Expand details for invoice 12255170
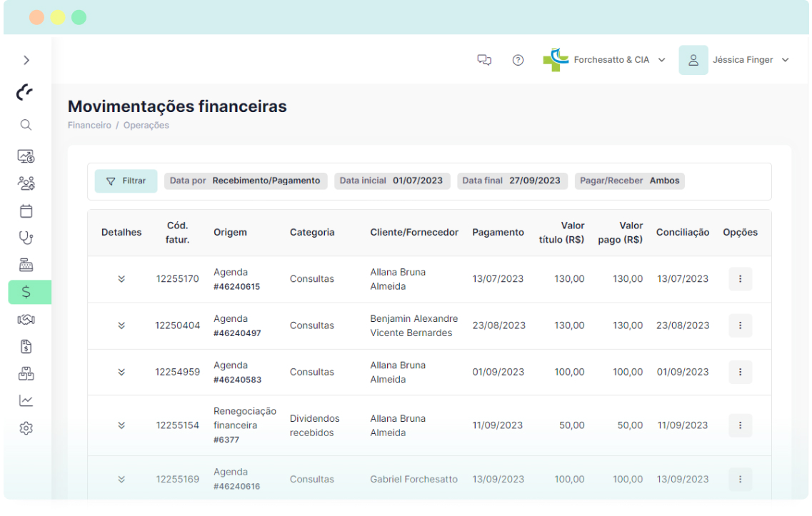This screenshot has height=516, width=812. (121, 279)
